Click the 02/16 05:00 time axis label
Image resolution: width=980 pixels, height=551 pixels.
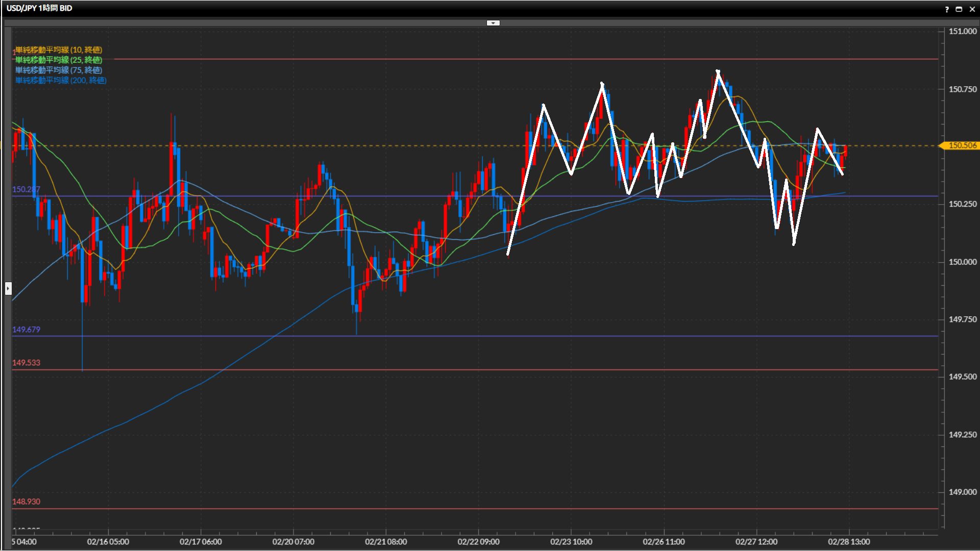(x=108, y=542)
